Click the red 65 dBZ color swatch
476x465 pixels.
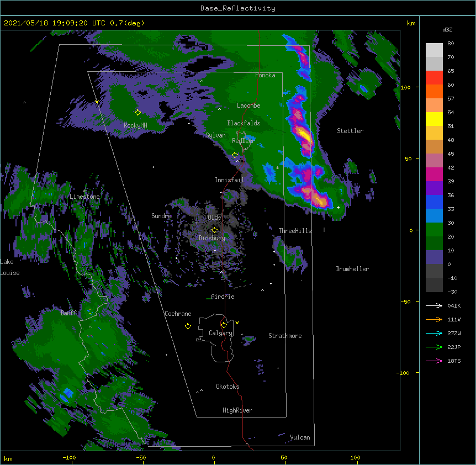(434, 77)
